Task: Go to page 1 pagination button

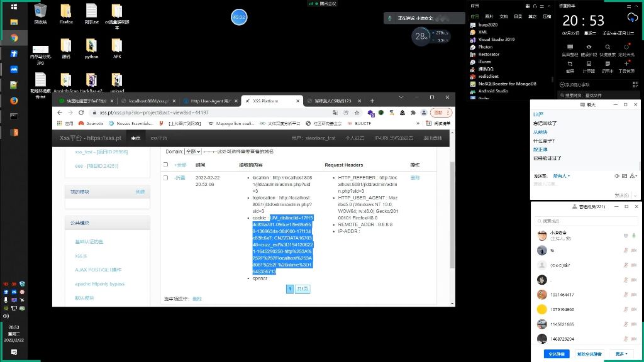Action: pos(289,289)
